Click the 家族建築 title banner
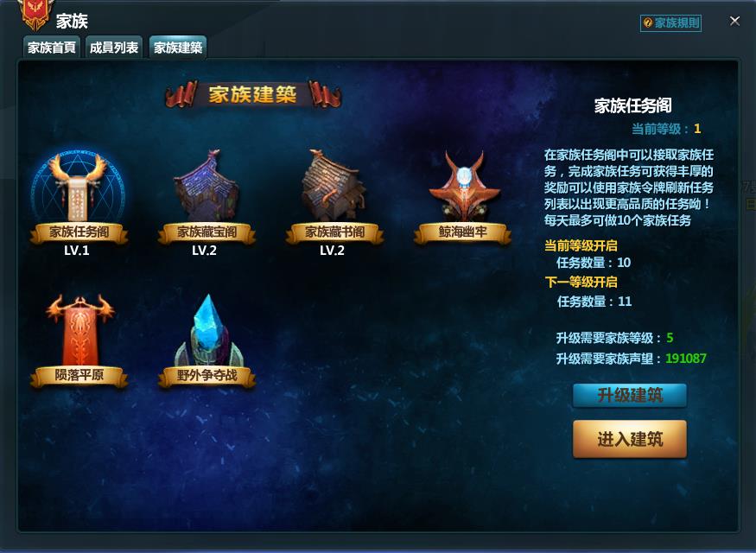 click(x=252, y=94)
